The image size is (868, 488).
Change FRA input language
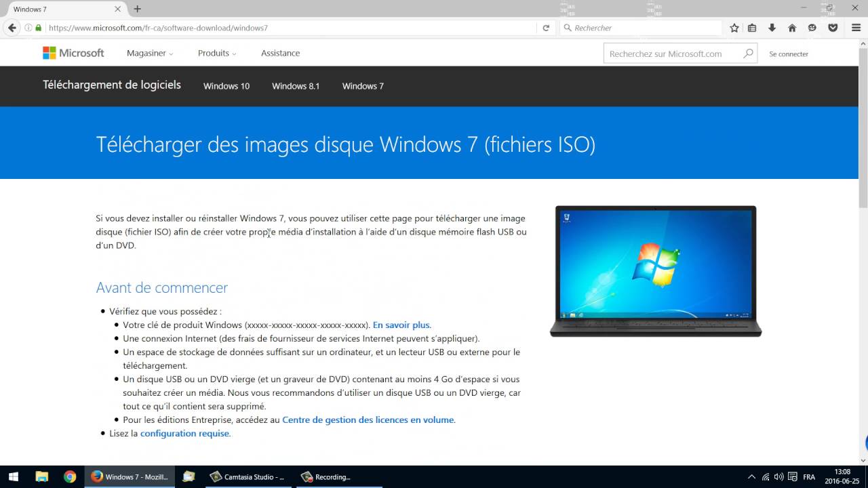click(x=809, y=476)
